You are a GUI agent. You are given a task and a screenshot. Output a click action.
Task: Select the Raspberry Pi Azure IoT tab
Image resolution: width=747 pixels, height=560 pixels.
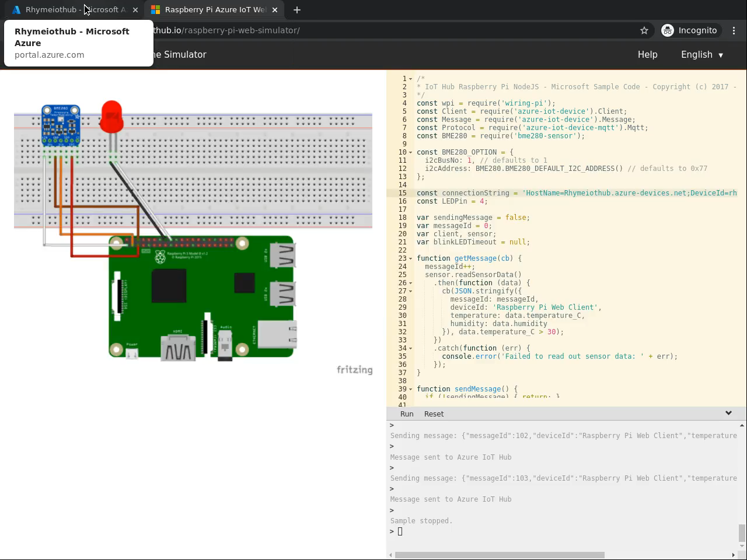point(210,10)
